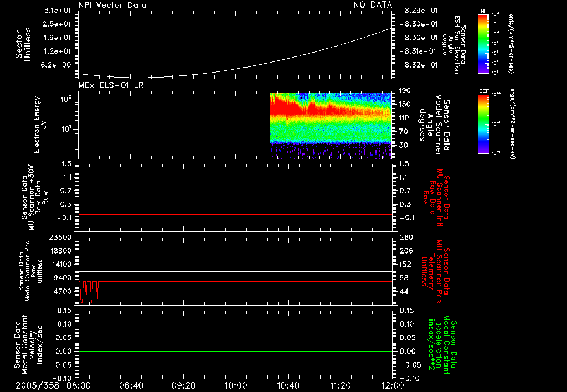Click the '2005/358 08:00' start time label
This screenshot has height=392, width=567.
tap(54, 385)
